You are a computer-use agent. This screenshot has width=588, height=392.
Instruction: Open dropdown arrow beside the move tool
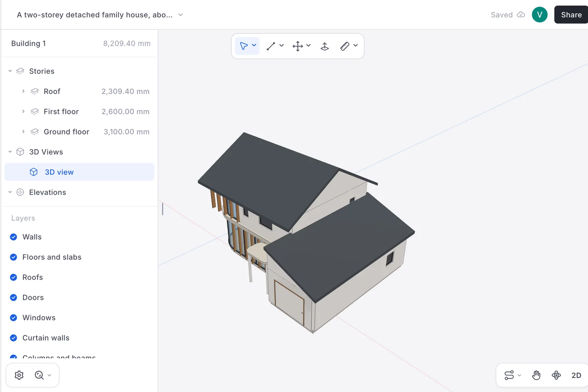[x=309, y=45]
